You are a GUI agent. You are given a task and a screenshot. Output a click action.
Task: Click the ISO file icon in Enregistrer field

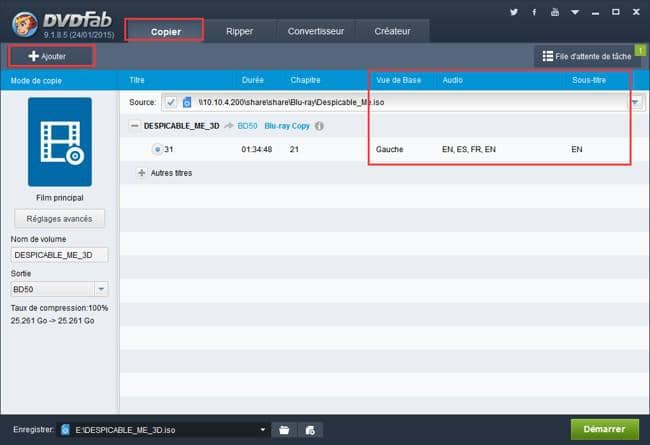click(x=65, y=430)
